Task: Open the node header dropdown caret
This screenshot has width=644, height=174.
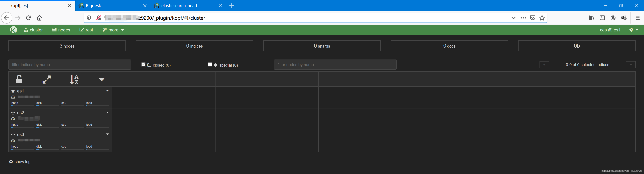Action: click(101, 80)
